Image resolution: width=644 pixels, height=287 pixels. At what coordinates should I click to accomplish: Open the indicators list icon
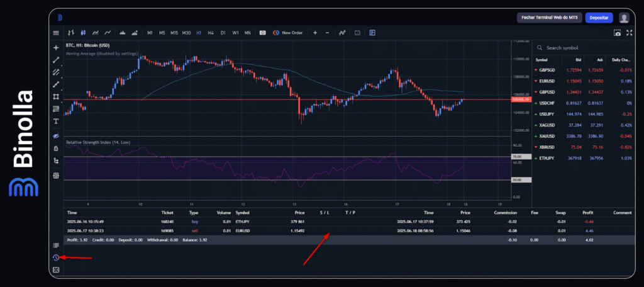(342, 33)
